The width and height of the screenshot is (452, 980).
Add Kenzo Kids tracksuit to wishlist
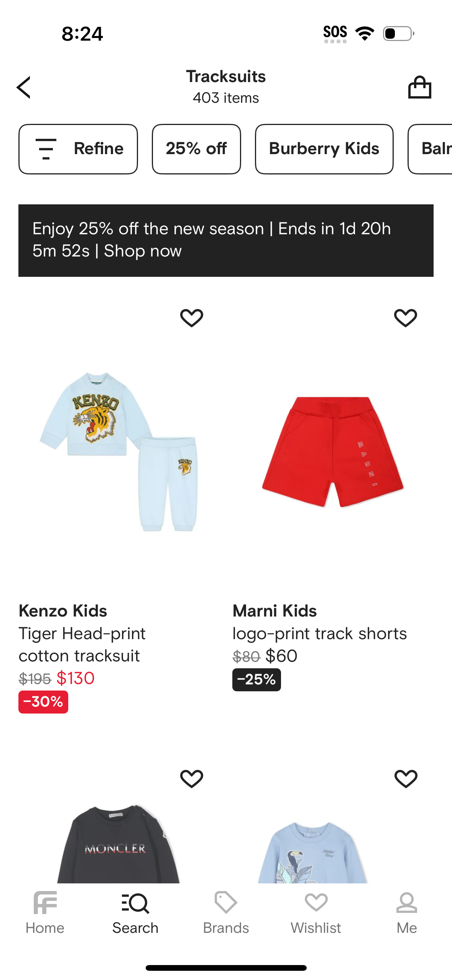pos(192,318)
